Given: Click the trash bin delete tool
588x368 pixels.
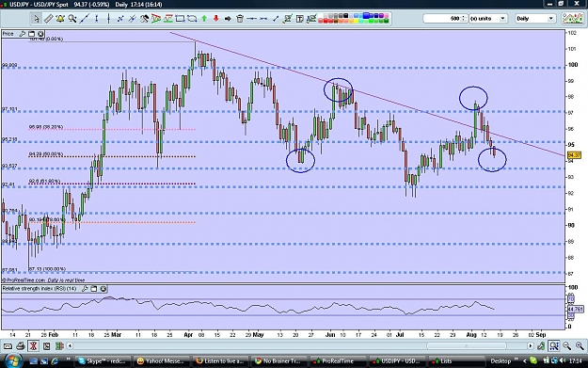Looking at the screenshot, I should click(240, 19).
